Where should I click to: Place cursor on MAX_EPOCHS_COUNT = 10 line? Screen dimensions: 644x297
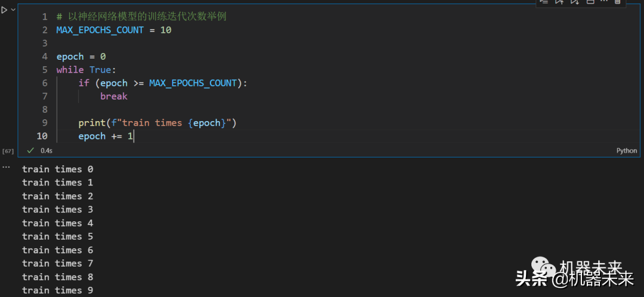pos(113,30)
